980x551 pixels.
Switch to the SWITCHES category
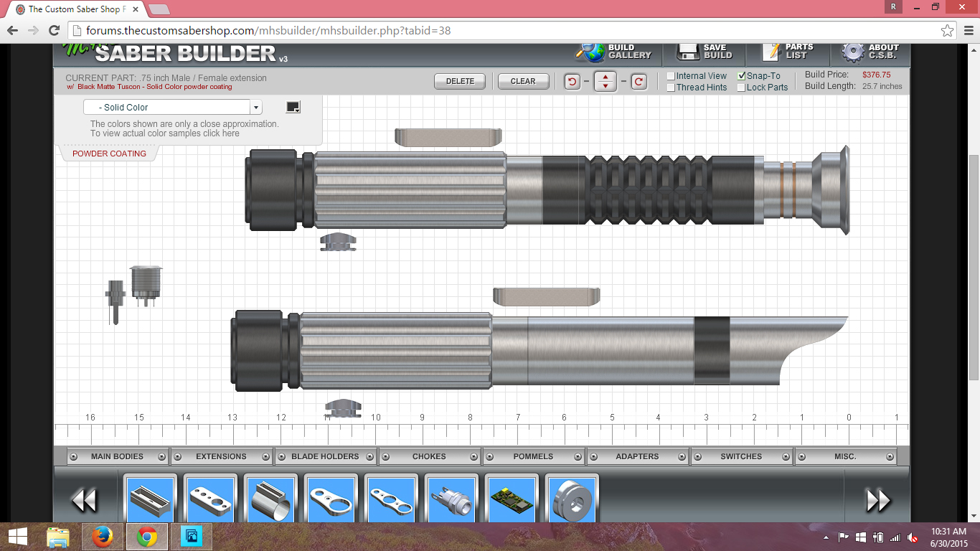tap(741, 456)
